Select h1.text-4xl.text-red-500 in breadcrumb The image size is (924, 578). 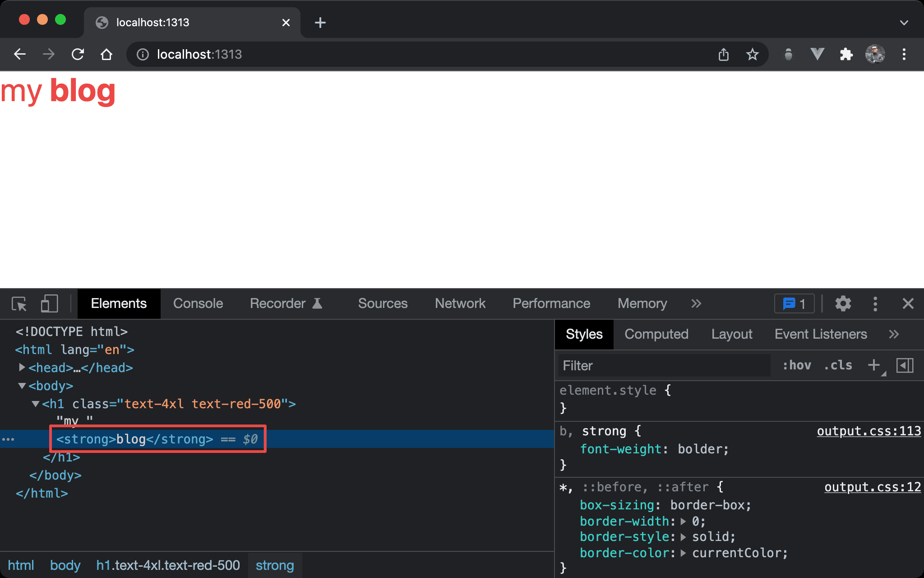coord(168,565)
